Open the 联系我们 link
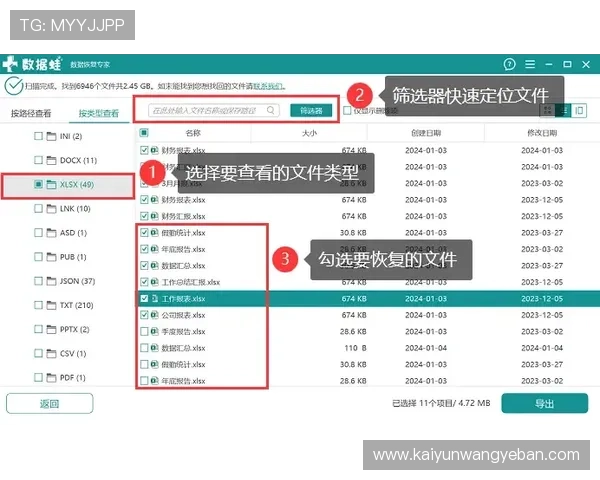This screenshot has height=480, width=600. coord(268,86)
